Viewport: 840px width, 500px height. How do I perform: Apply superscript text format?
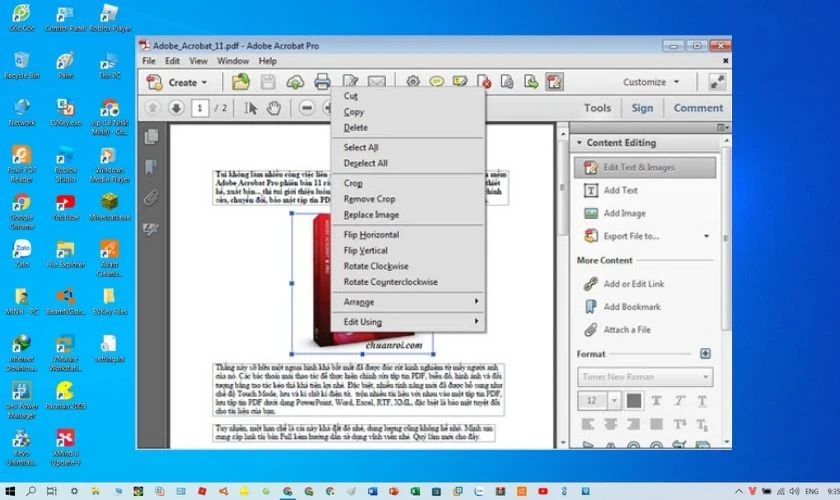(x=679, y=424)
